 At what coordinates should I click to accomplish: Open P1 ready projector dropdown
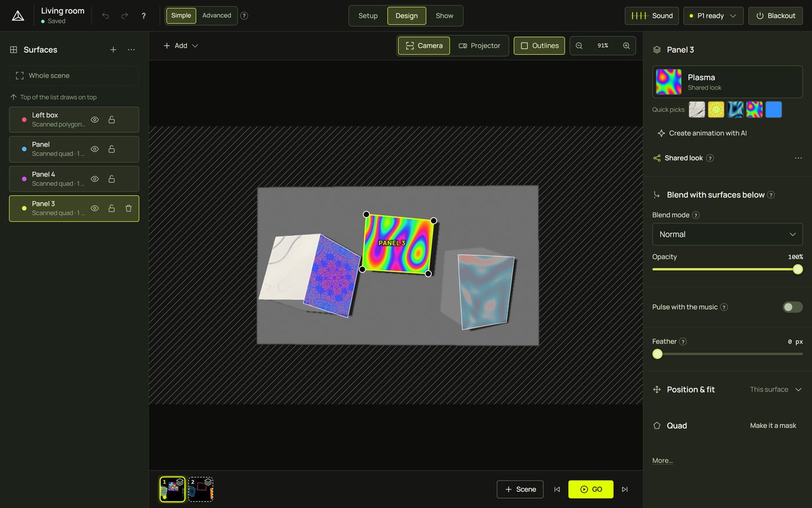[713, 16]
